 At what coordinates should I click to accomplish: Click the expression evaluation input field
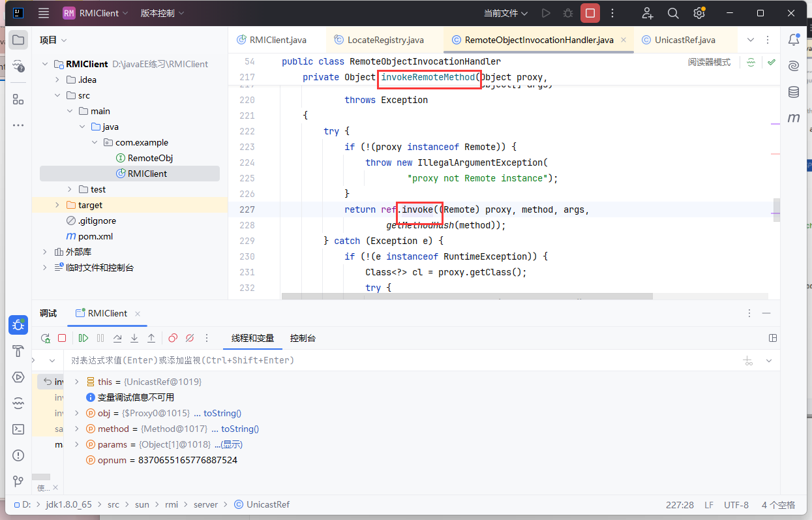tap(391, 360)
